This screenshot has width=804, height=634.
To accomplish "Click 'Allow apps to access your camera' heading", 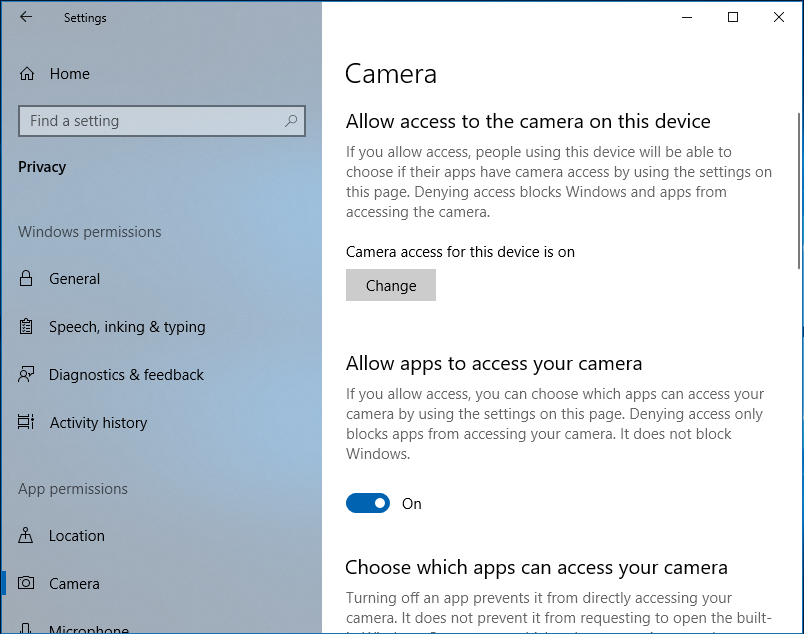I will pos(494,363).
